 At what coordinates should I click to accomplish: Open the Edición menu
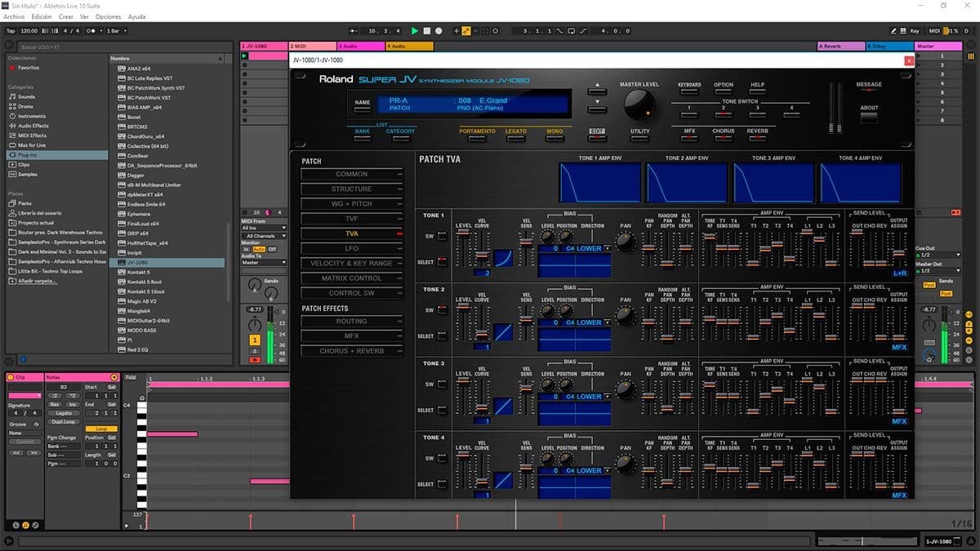[41, 16]
